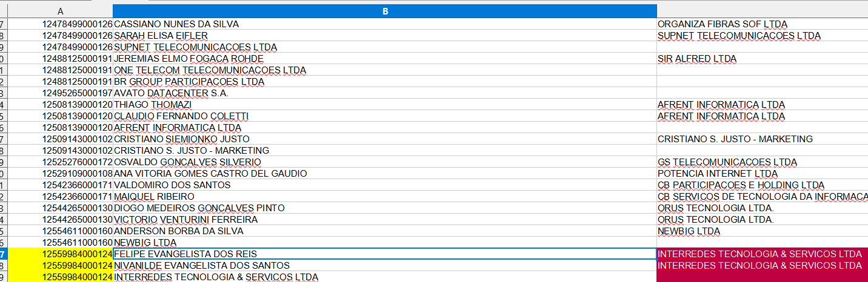The height and width of the screenshot is (282, 868).
Task: Select ORUS TECNOLOGIA LTDA. beside VICTORIO VENTURINI
Action: [763, 220]
